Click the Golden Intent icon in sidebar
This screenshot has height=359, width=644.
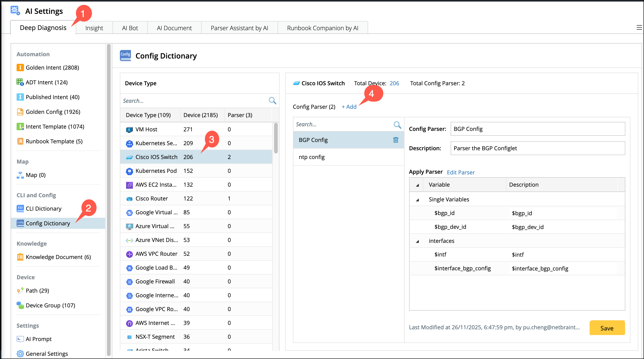(20, 68)
